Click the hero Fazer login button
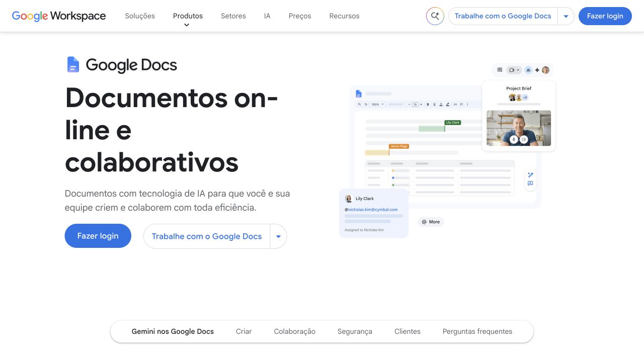 (x=98, y=236)
